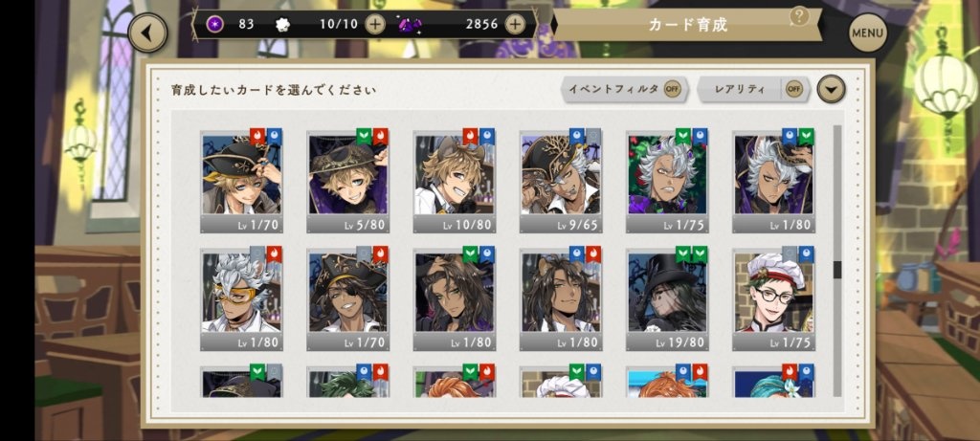Click the purple gem currency icon

point(410,25)
